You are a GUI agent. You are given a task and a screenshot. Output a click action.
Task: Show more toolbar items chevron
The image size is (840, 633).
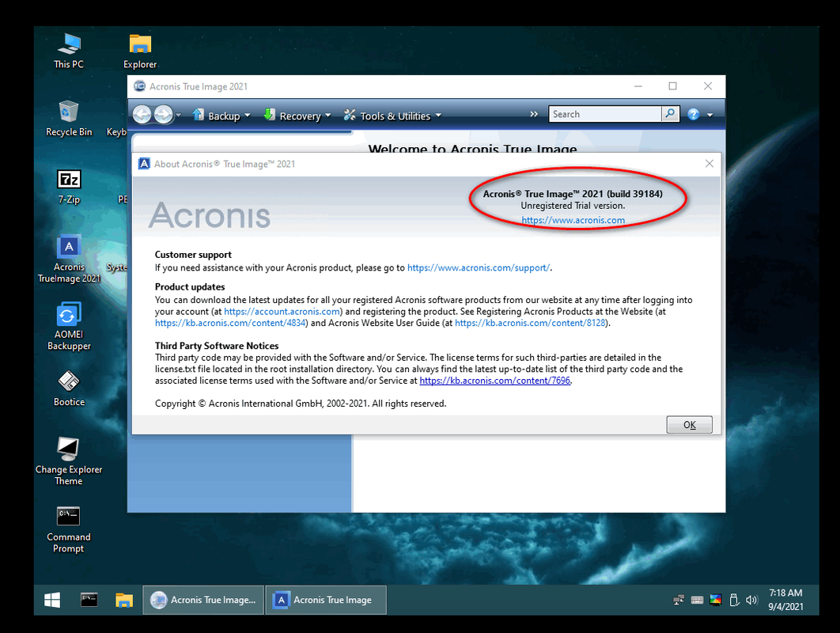[x=534, y=114]
